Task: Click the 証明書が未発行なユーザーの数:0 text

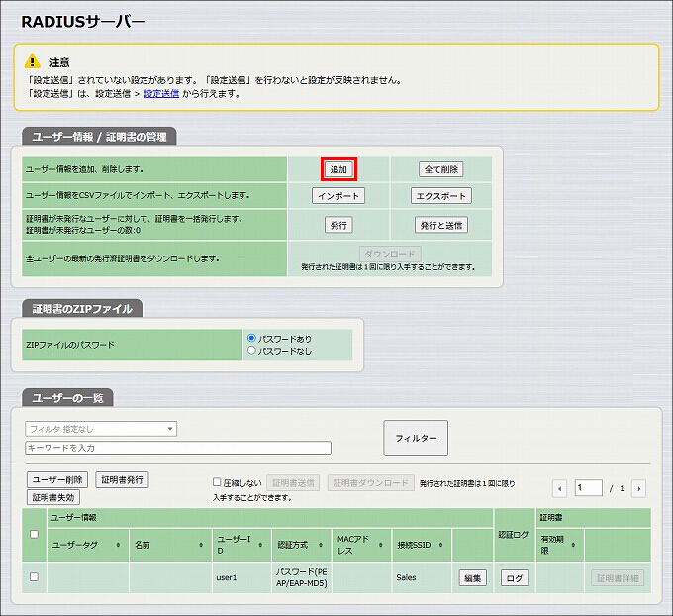Action: [83, 230]
